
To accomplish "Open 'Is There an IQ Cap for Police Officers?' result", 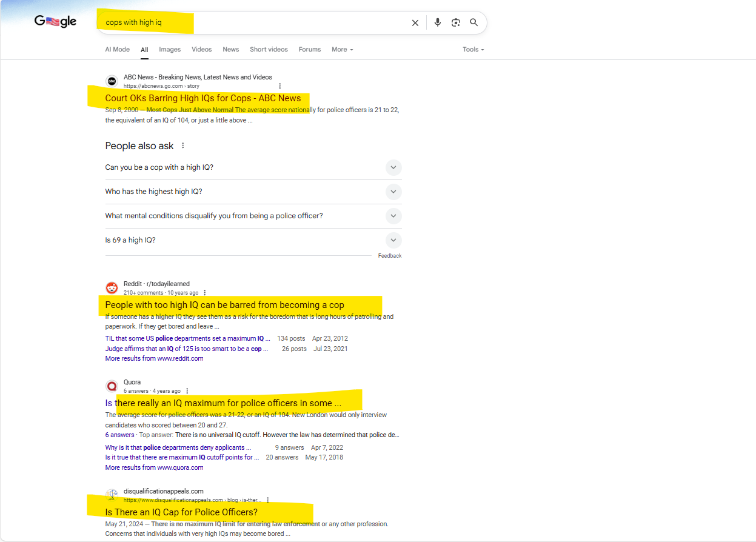I will pos(181,512).
